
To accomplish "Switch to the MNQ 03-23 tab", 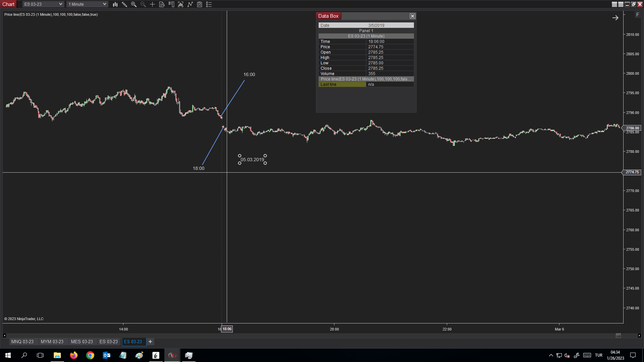I will pyautogui.click(x=22, y=342).
